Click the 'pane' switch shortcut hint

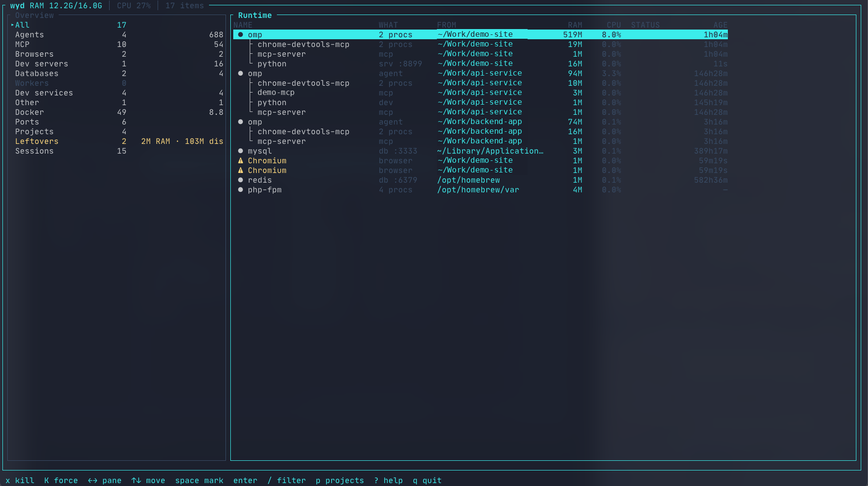point(105,480)
